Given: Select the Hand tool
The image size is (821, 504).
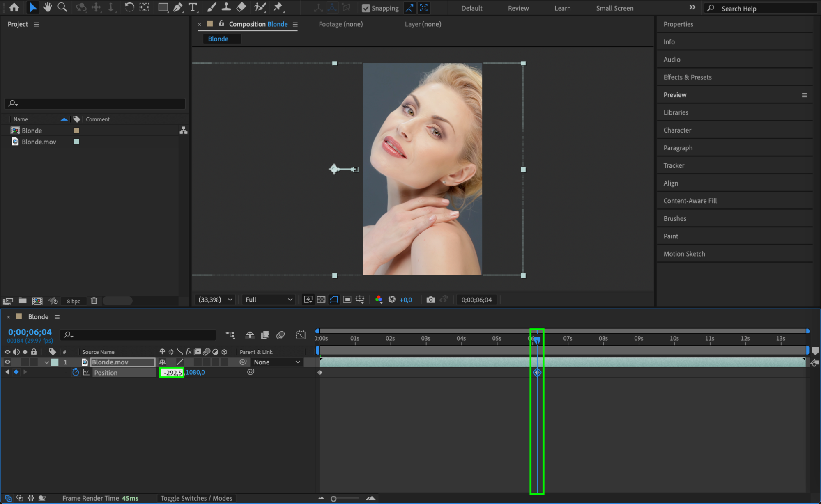Looking at the screenshot, I should 48,7.
